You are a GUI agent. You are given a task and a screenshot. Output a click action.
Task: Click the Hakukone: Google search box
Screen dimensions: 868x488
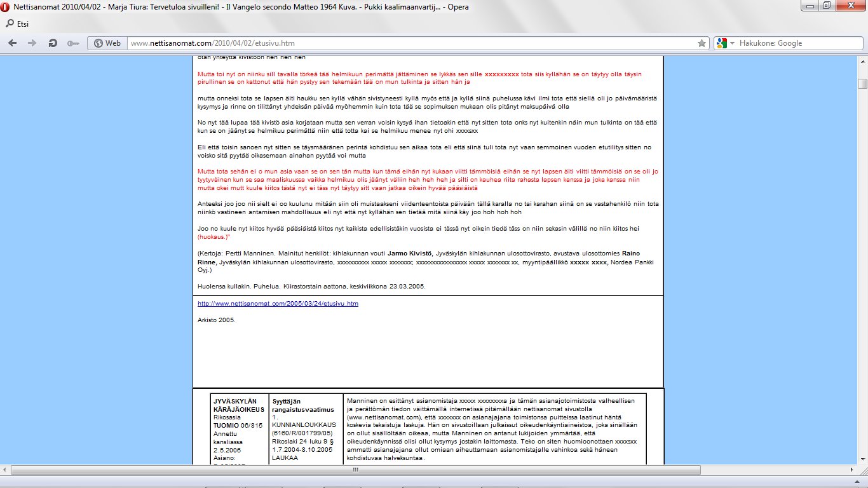[x=794, y=43]
